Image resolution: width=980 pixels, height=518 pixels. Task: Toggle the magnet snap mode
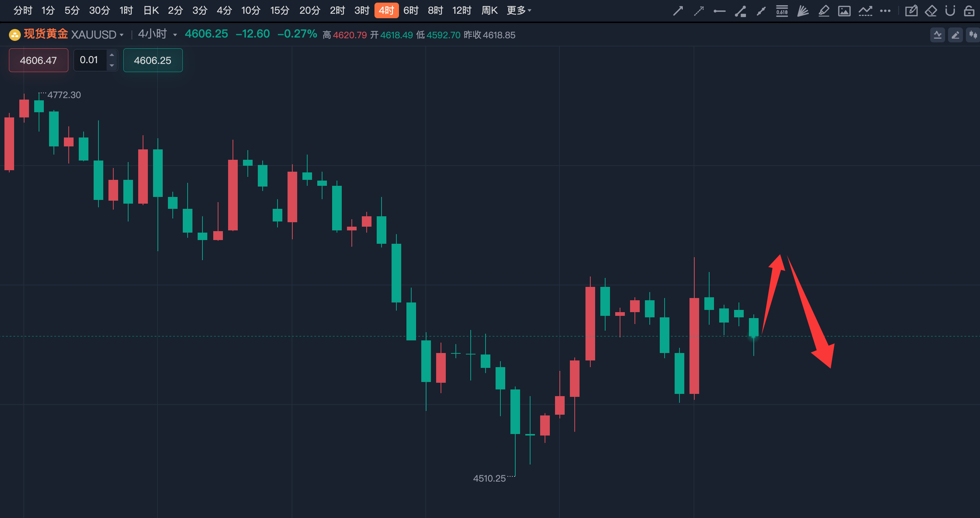[950, 11]
